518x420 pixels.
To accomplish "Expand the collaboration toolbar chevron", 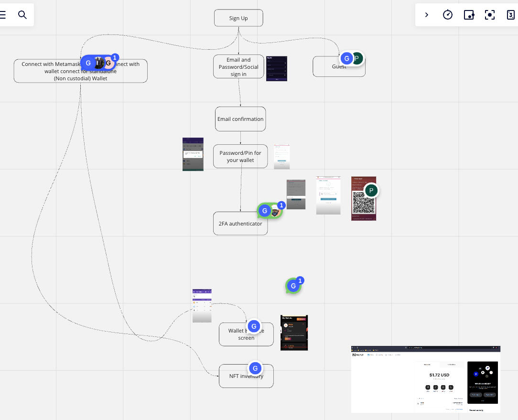I will (x=427, y=15).
